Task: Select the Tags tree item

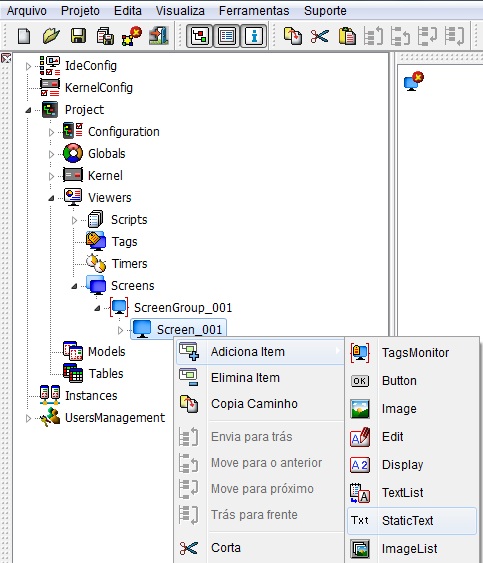Action: [124, 242]
